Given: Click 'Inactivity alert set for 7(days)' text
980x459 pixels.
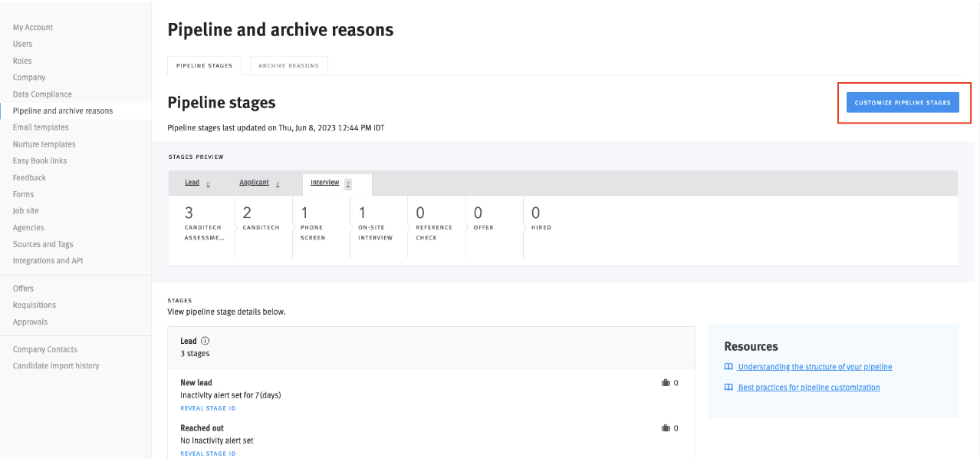Looking at the screenshot, I should [x=231, y=395].
